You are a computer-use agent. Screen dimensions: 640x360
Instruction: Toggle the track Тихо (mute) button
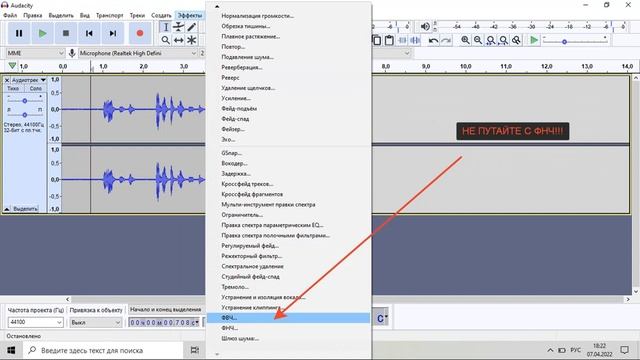13,88
